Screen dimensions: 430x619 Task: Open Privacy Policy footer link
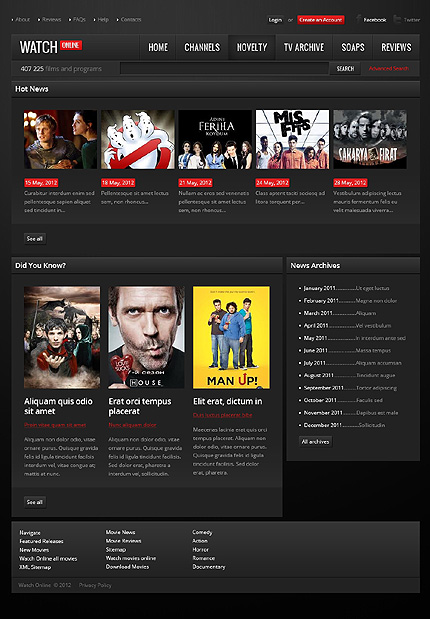click(95, 585)
